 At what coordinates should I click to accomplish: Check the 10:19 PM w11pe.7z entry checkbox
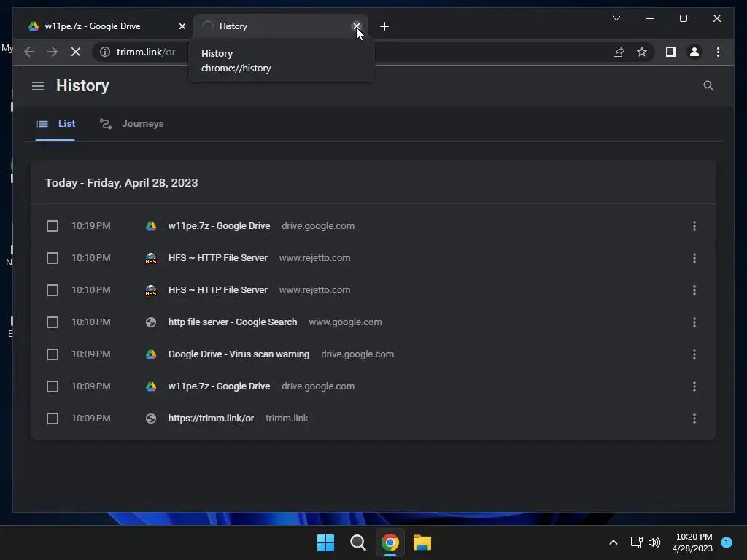pos(53,226)
